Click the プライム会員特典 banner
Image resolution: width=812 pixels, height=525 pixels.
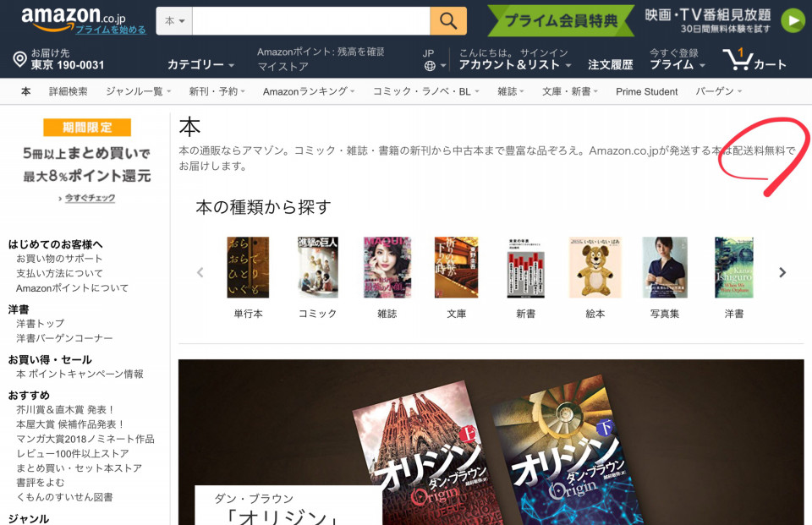(561, 20)
